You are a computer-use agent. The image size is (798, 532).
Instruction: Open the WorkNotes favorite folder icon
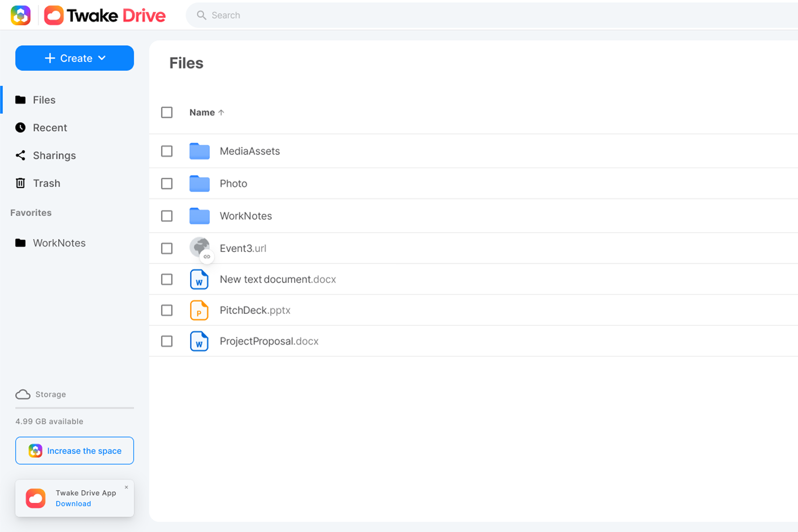click(20, 243)
